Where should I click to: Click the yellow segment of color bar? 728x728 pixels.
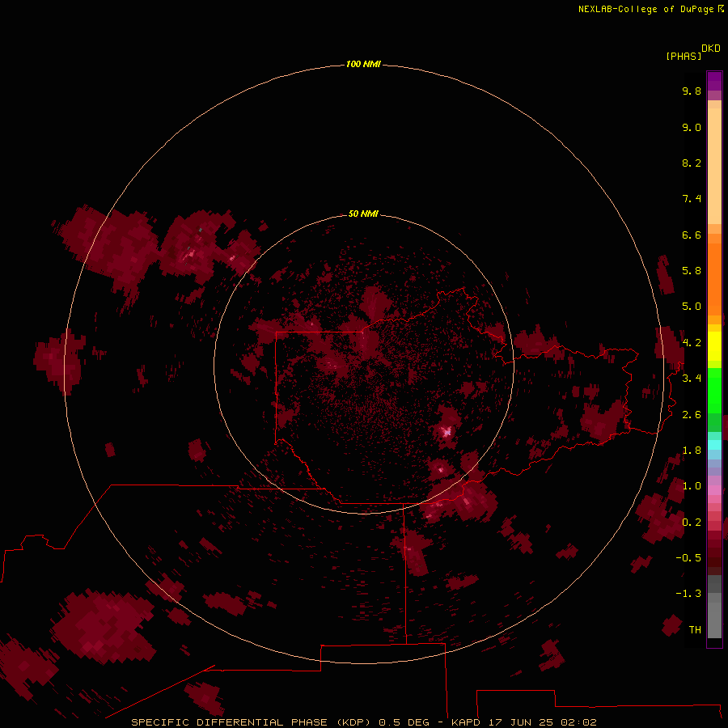click(x=714, y=346)
